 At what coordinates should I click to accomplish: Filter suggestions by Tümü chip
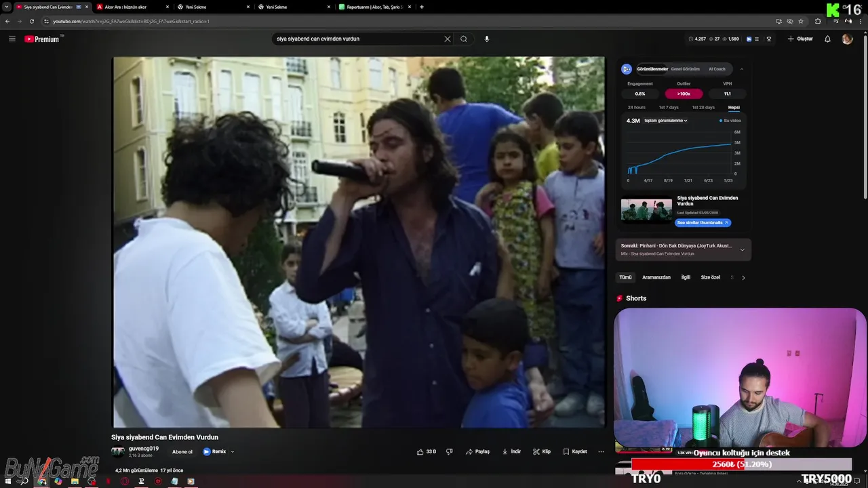(x=625, y=277)
